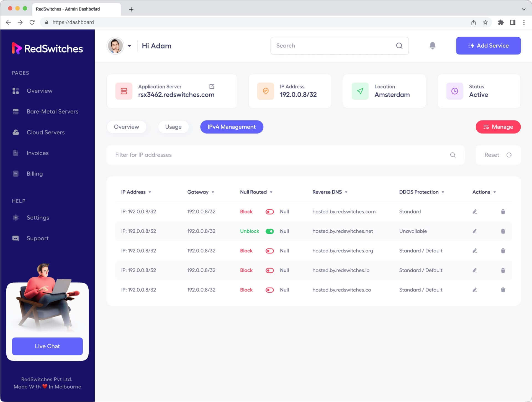Click the orange IP Address pin icon
532x402 pixels.
point(266,91)
